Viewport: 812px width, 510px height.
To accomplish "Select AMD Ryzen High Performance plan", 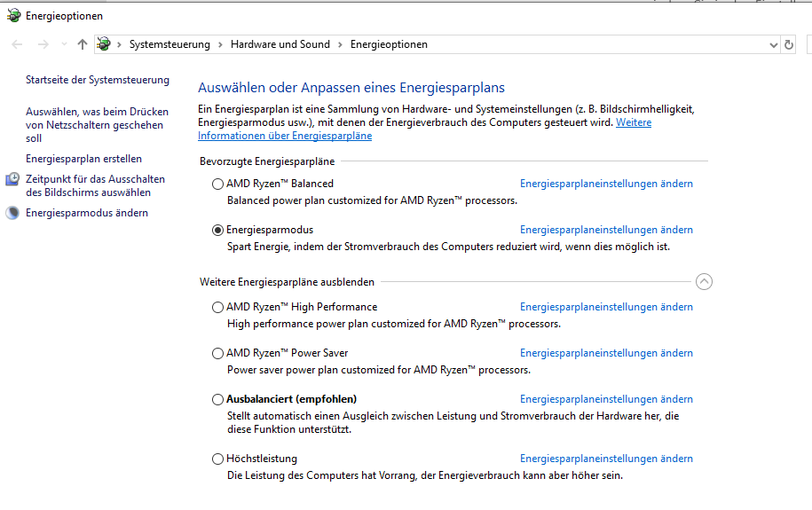I will click(x=217, y=307).
